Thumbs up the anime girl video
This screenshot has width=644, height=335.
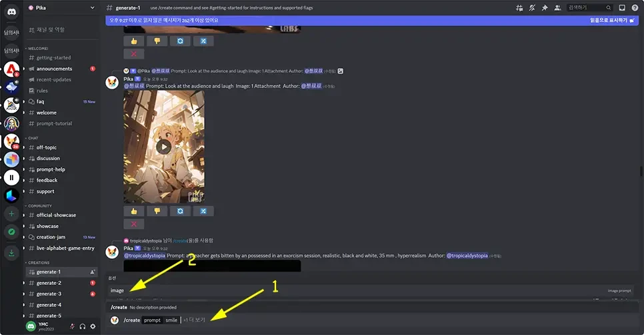click(x=134, y=212)
